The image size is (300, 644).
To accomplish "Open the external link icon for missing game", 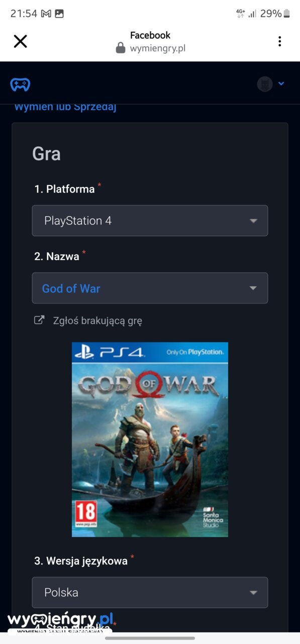I will tap(39, 320).
